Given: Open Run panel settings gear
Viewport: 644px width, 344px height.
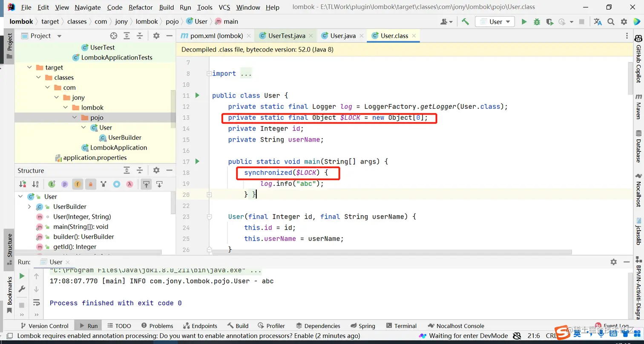Looking at the screenshot, I should coord(614,262).
